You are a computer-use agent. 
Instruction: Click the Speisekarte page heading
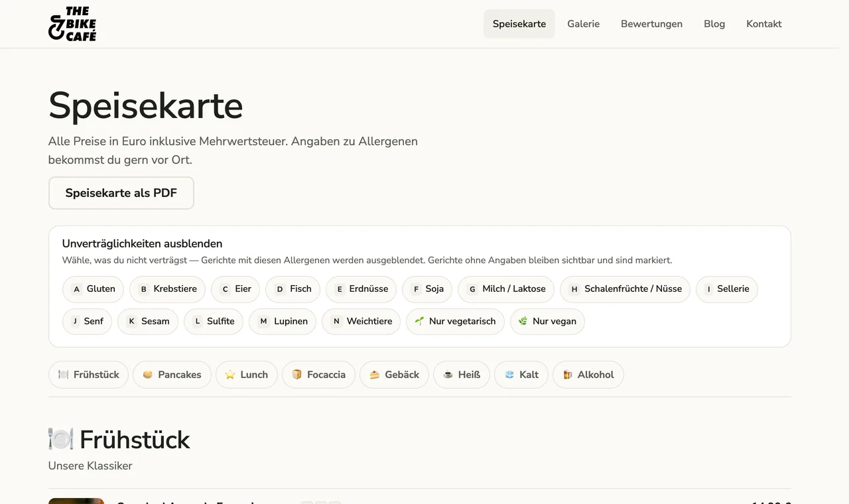pos(145,105)
